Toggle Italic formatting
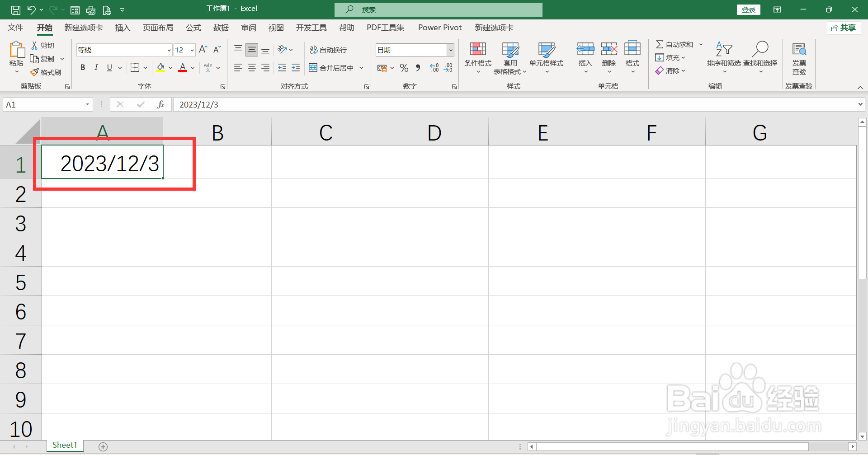Screen dimensions: 868x455 (x=96, y=68)
